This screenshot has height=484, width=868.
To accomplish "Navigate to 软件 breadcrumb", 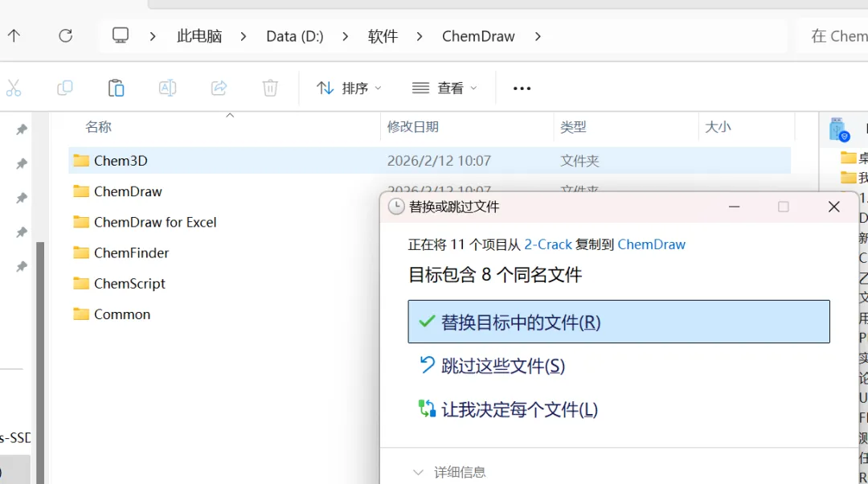I will 383,36.
